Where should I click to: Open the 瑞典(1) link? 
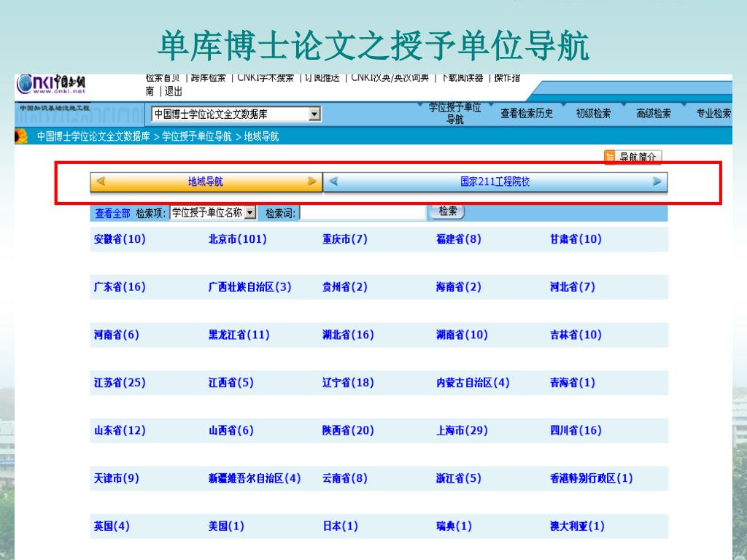click(454, 526)
